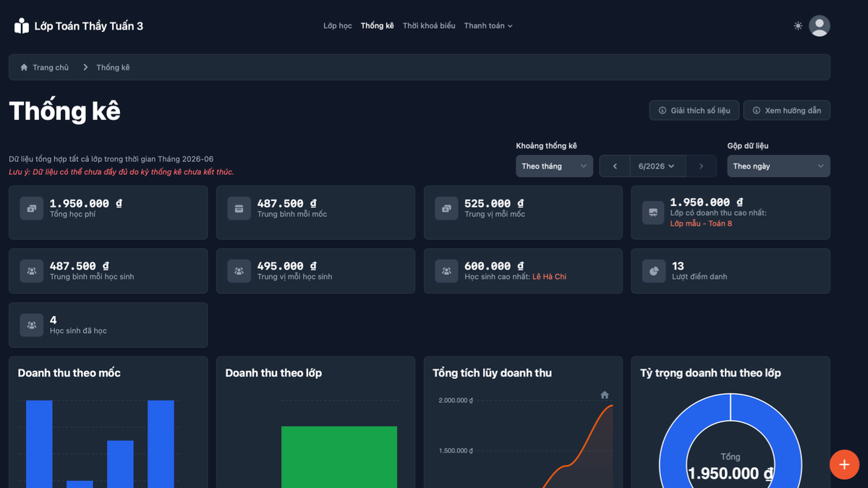Screen dimensions: 868x488
Task: Go to previous month arrow
Action: click(615, 166)
